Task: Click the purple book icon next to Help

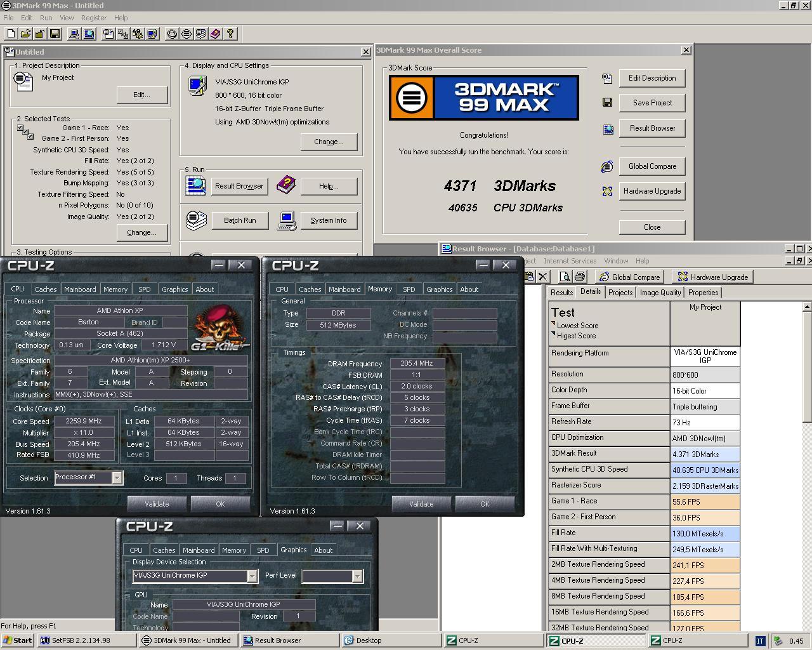Action: pos(286,185)
